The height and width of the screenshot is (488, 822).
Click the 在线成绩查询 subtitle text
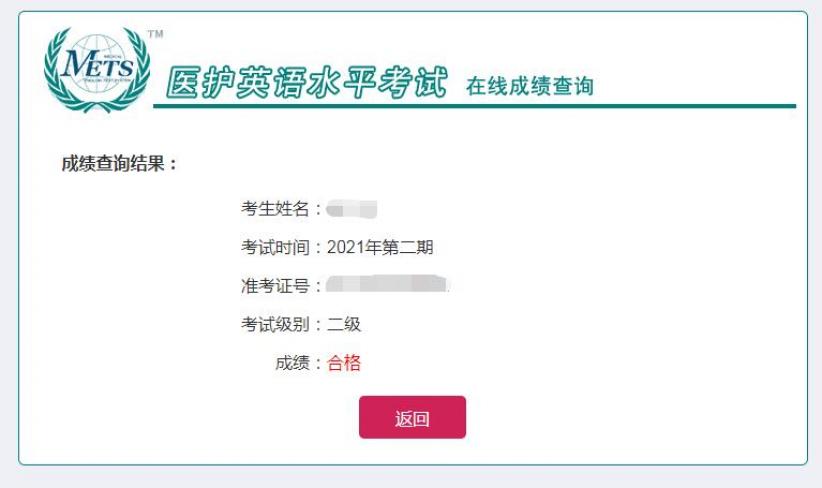pos(529,85)
